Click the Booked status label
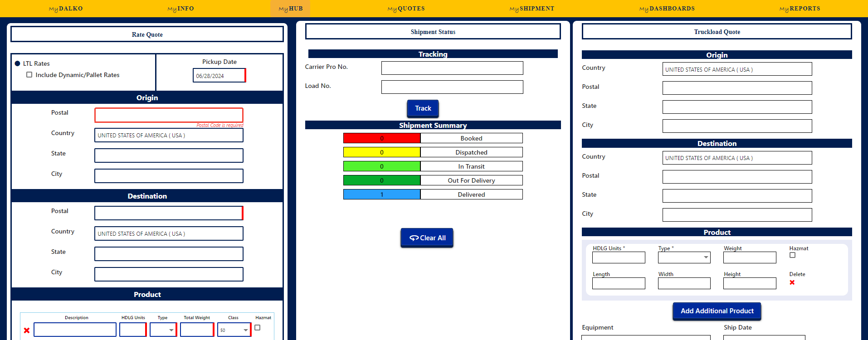This screenshot has width=868, height=340. 472,138
